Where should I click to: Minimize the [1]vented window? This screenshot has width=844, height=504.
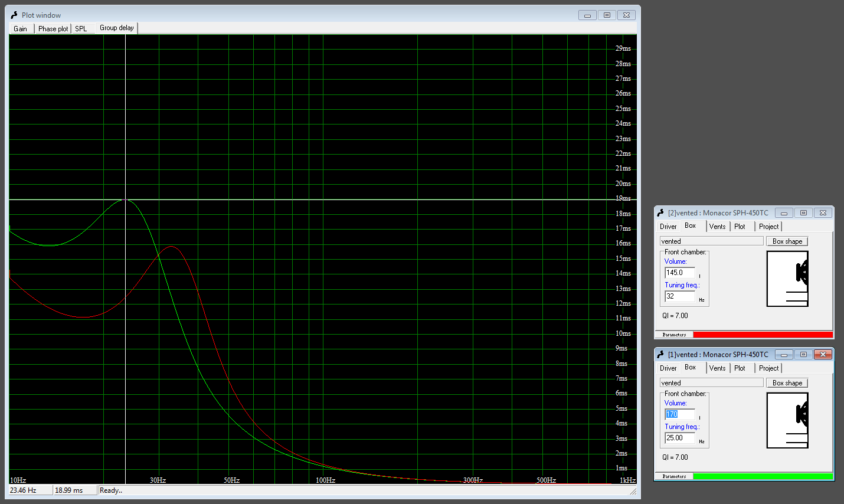point(784,354)
